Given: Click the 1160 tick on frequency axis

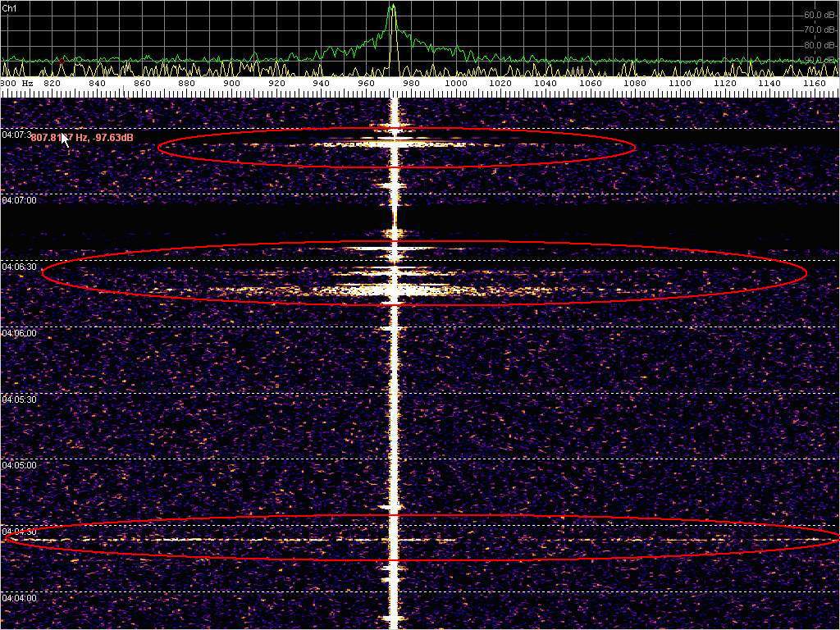Looking at the screenshot, I should (x=814, y=84).
